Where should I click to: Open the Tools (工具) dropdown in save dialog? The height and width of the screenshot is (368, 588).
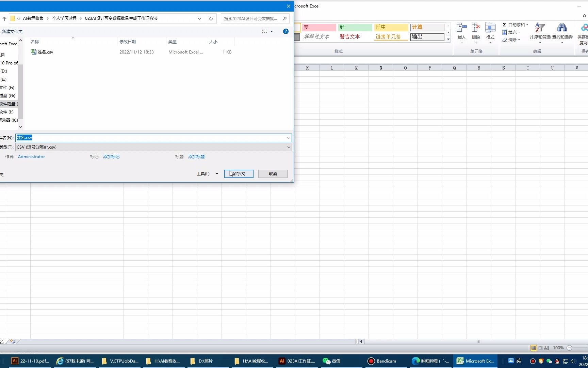pos(207,174)
